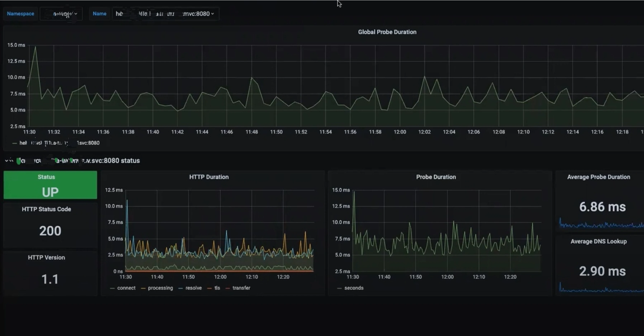644x336 pixels.
Task: Click the 12:02 time label on Global Probe chart
Action: click(424, 132)
